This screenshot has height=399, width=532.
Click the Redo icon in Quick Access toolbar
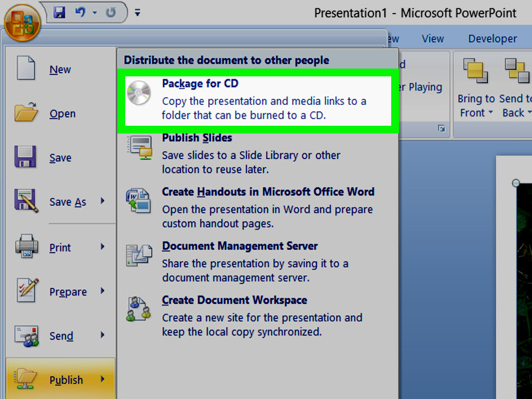[x=111, y=12]
